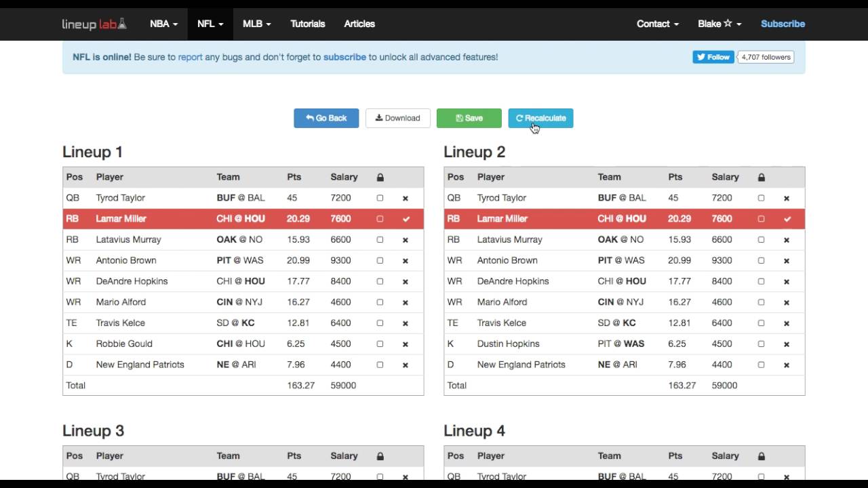Remove New England Patriots from Lineup 1
Viewport: 868px width, 488px height.
tap(406, 365)
